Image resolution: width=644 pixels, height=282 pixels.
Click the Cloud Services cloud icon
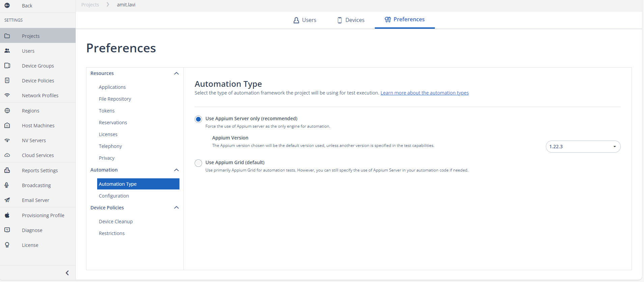[7, 155]
